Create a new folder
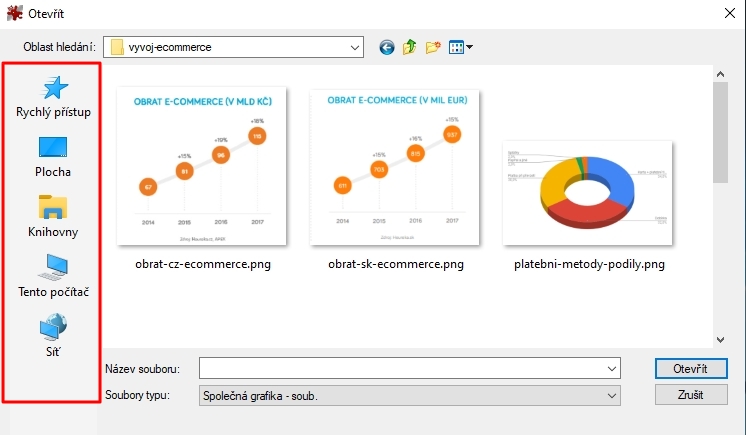The height and width of the screenshot is (435, 746). click(433, 47)
